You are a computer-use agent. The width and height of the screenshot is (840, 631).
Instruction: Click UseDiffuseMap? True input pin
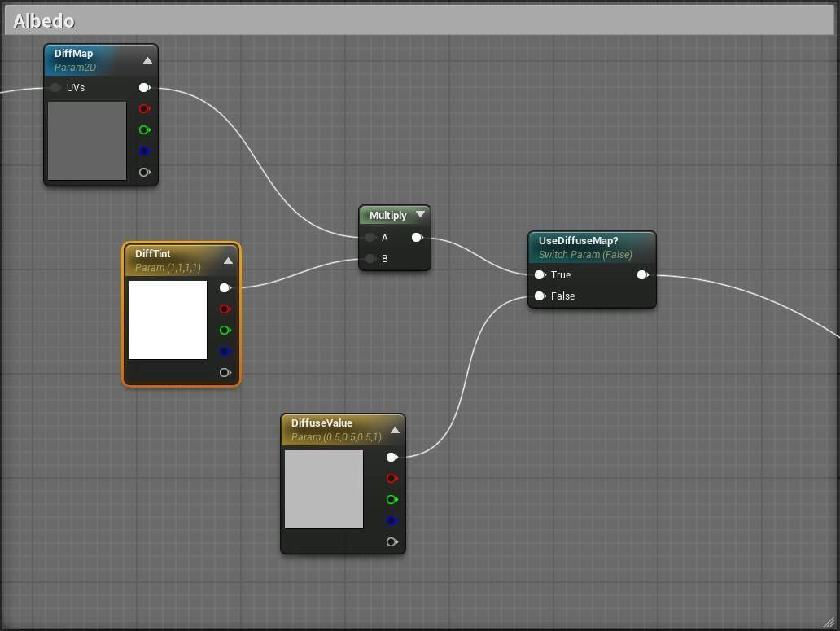pyautogui.click(x=540, y=275)
